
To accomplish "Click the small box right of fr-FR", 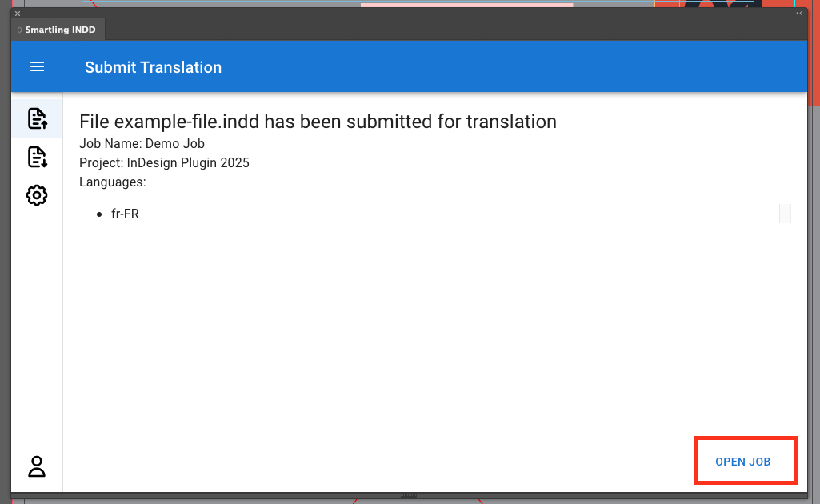I will [785, 214].
